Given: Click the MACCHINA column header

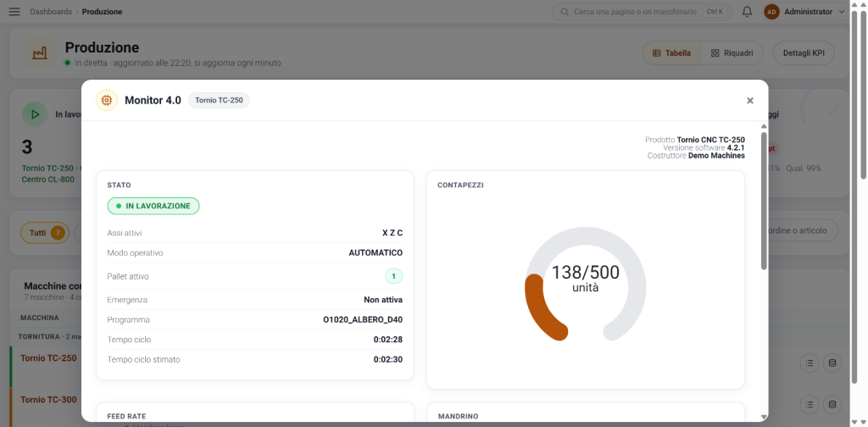Looking at the screenshot, I should click(39, 318).
